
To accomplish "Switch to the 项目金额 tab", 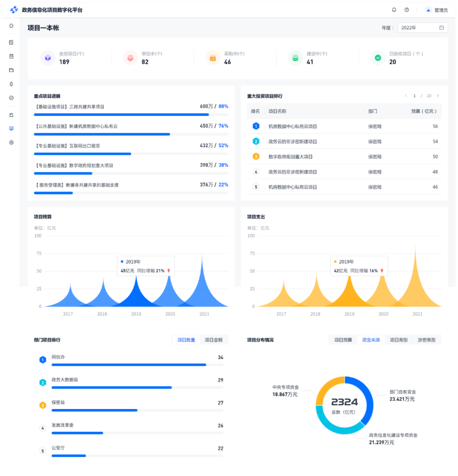I will [x=214, y=340].
